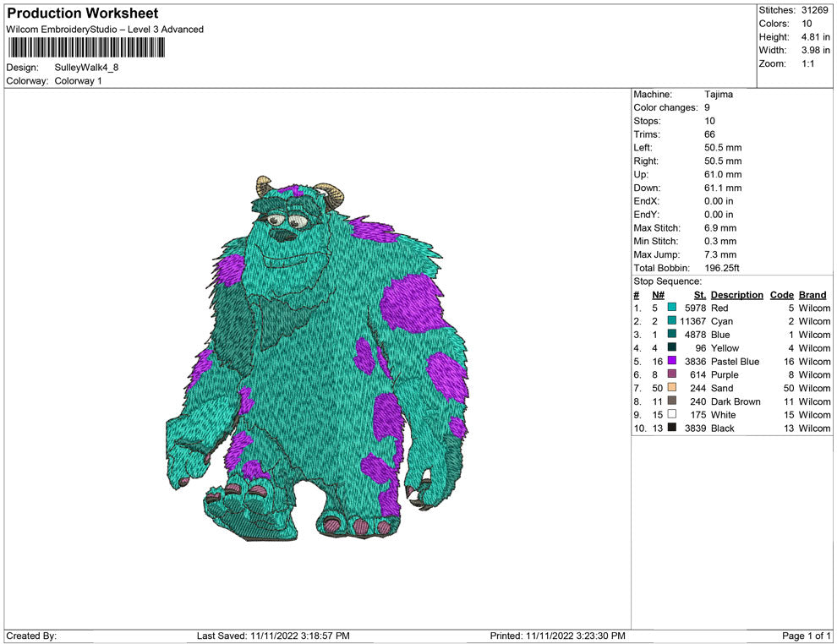Image resolution: width=837 pixels, height=644 pixels.
Task: Click the Sand color swatch
Action: [672, 387]
